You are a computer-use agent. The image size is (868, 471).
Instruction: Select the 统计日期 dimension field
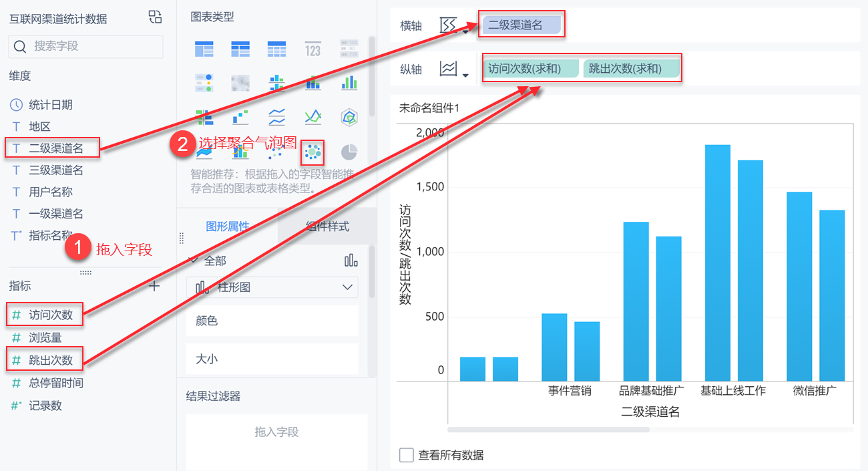click(51, 105)
